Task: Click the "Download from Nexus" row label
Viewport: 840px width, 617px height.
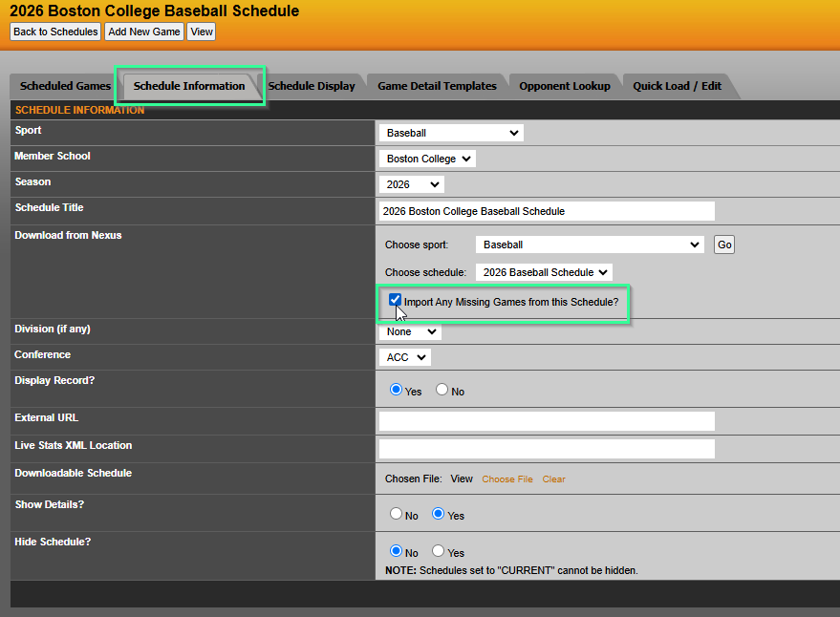Action: coord(68,235)
